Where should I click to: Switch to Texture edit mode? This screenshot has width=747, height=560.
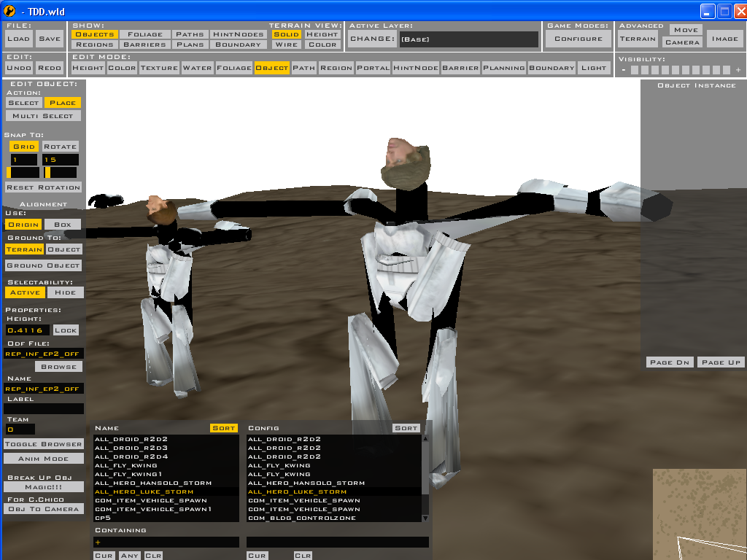[x=159, y=68]
